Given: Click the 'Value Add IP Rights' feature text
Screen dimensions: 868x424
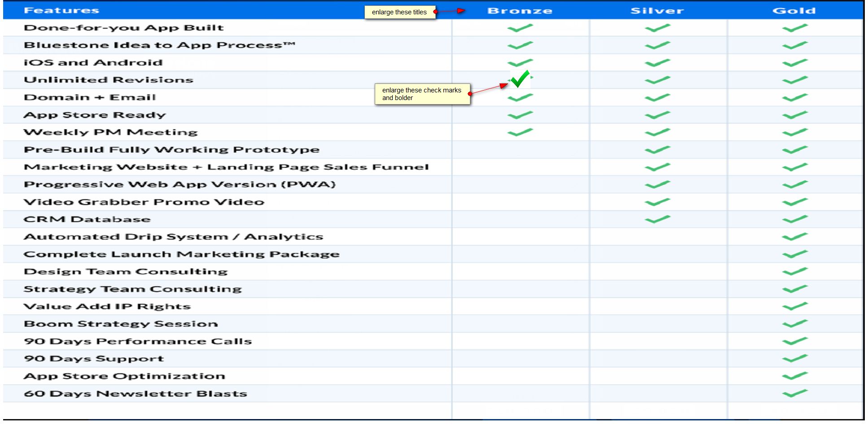Looking at the screenshot, I should [107, 307].
